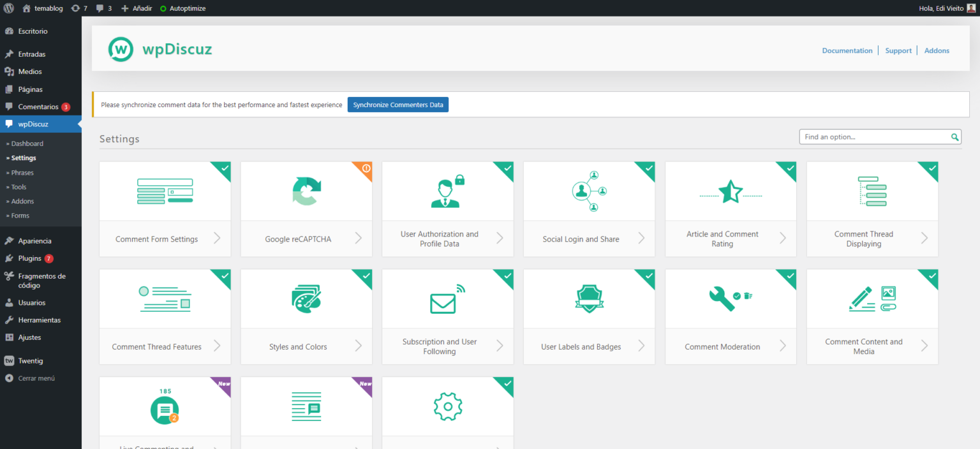Open Páginas in the sidebar
The image size is (980, 449).
tap(41, 89)
